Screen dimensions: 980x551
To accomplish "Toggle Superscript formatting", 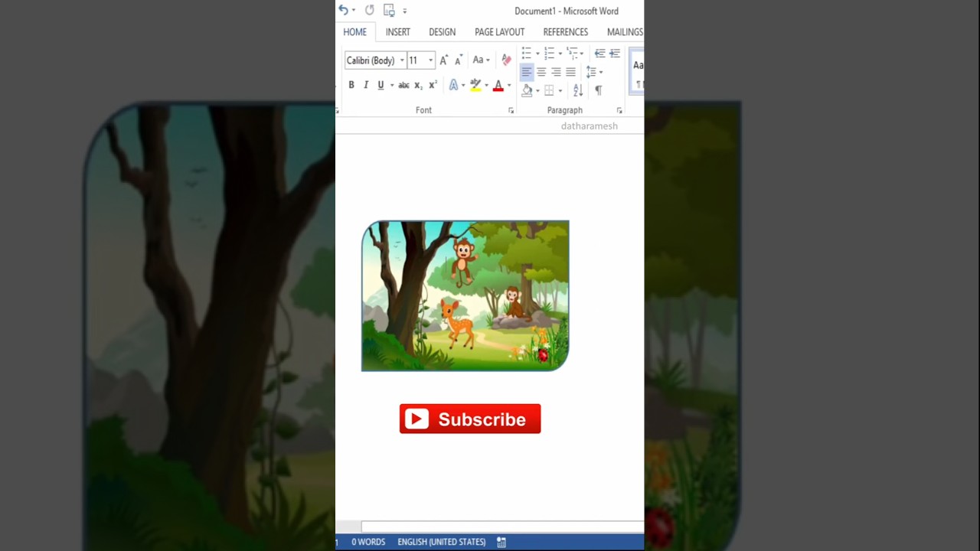I will (433, 85).
